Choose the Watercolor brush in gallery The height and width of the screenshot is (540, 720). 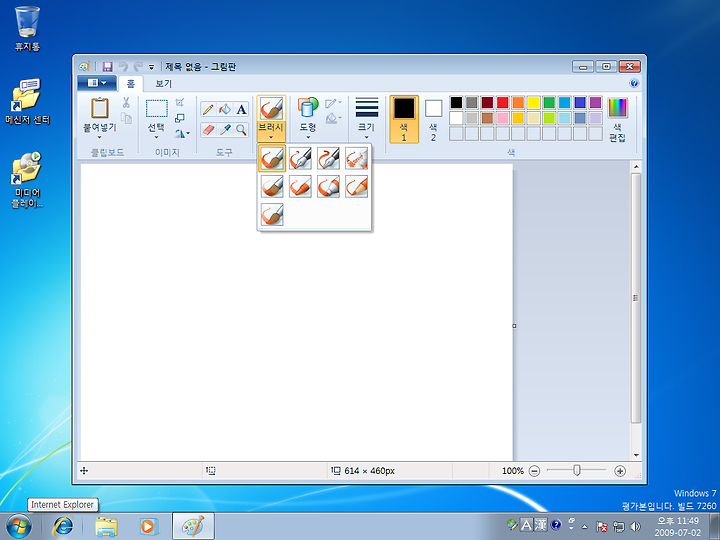click(272, 214)
